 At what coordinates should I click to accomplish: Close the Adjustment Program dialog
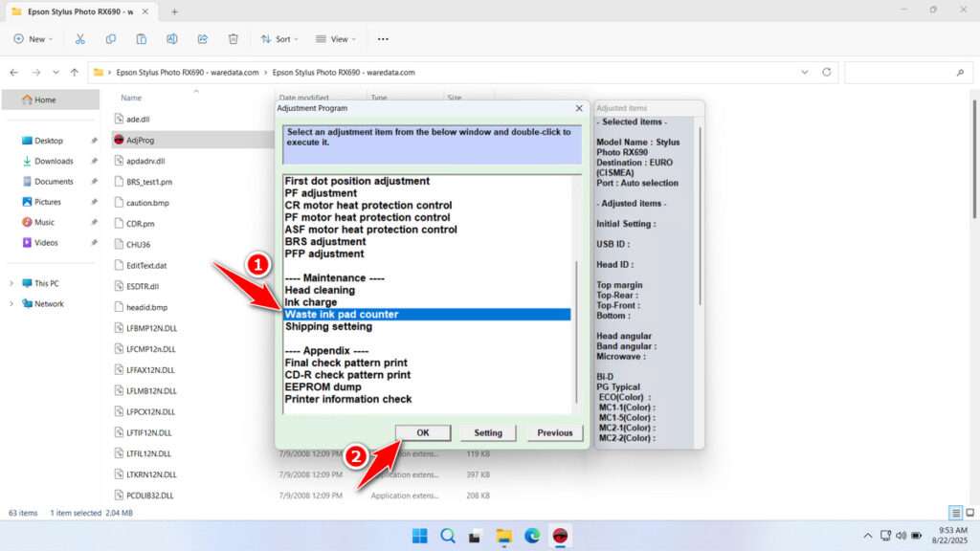click(579, 108)
